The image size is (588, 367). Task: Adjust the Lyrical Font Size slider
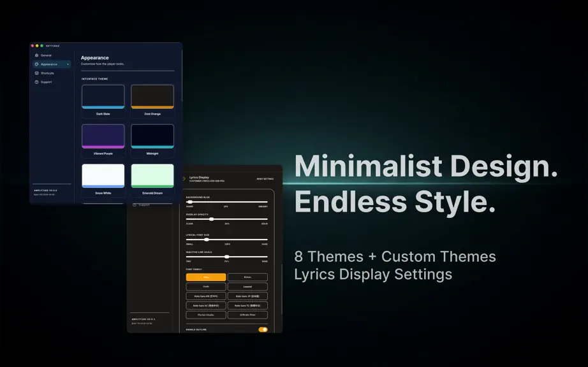[x=227, y=240]
